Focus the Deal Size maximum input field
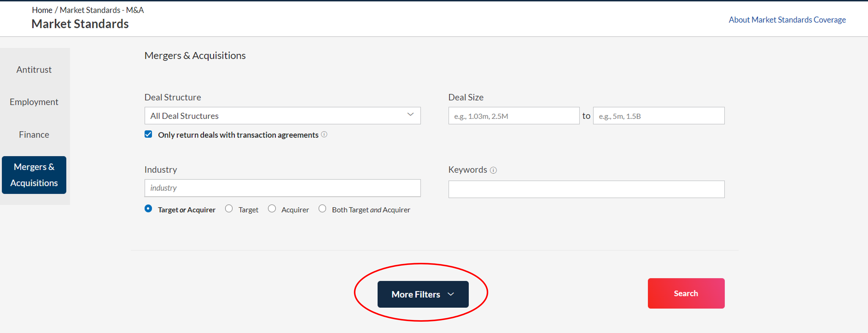 pos(659,116)
